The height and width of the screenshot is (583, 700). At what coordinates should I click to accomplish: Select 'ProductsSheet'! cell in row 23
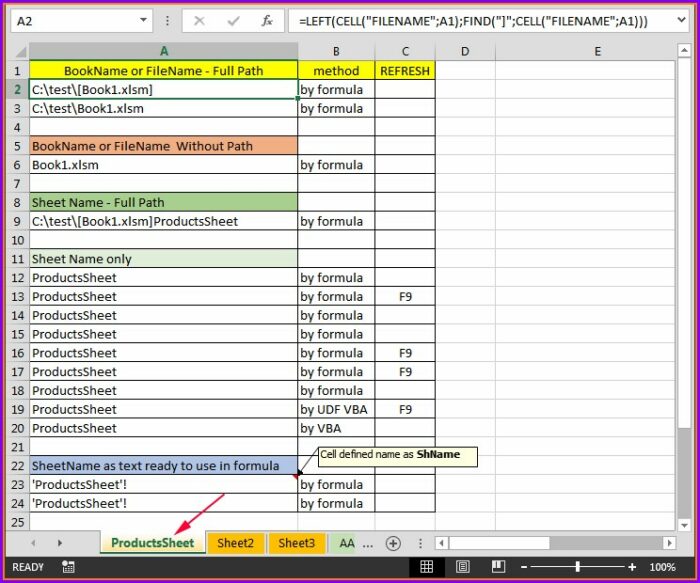[163, 484]
